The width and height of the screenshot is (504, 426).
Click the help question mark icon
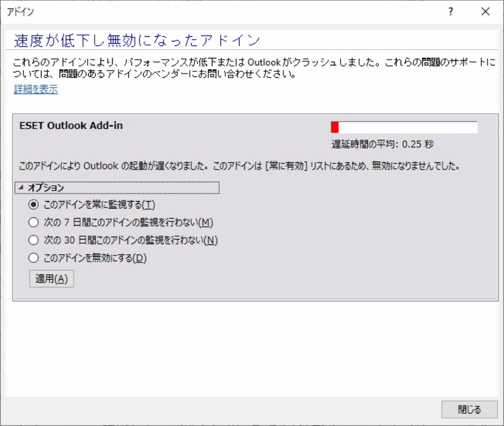point(451,12)
